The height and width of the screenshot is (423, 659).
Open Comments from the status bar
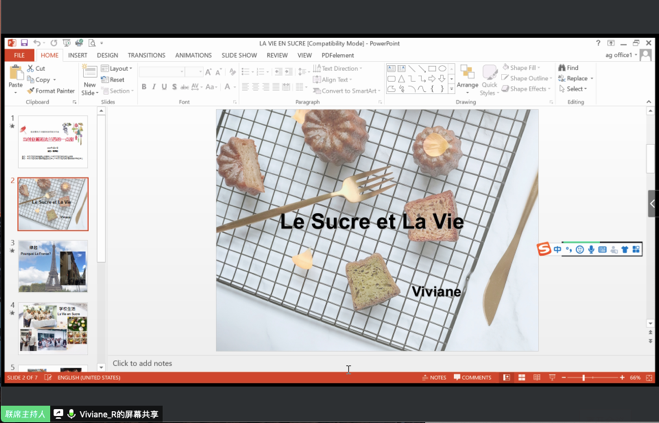tap(473, 378)
